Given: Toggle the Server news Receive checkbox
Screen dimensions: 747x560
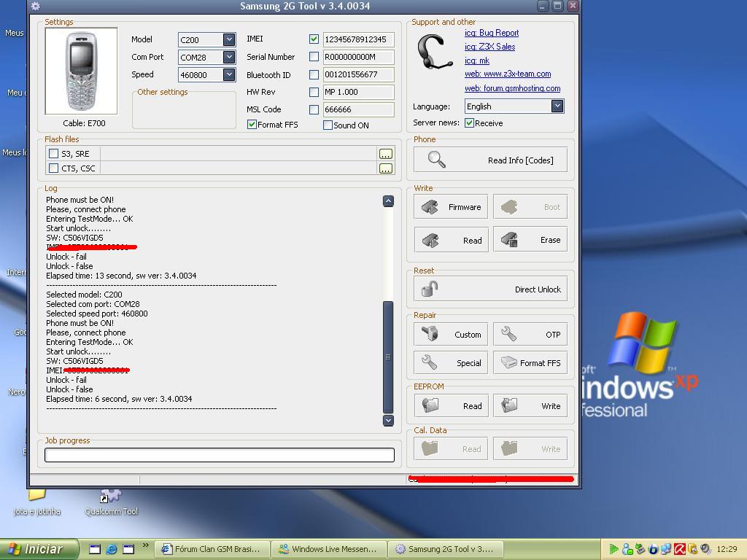Looking at the screenshot, I should tap(469, 122).
